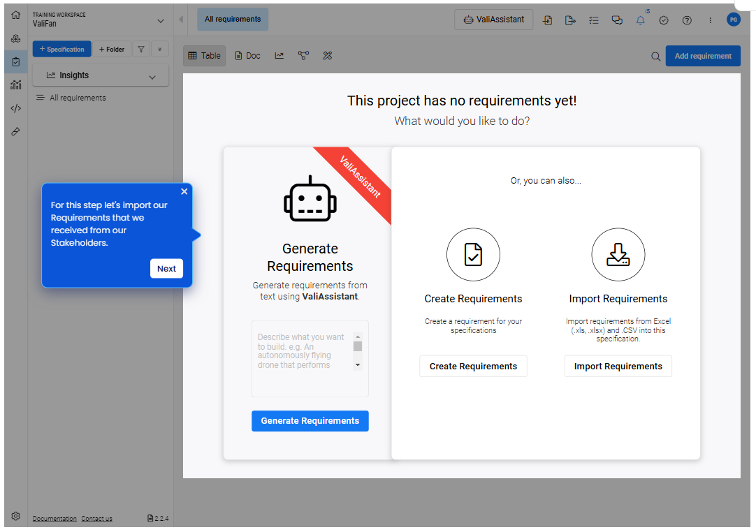
Task: Click the Add requirement button
Action: 703,56
